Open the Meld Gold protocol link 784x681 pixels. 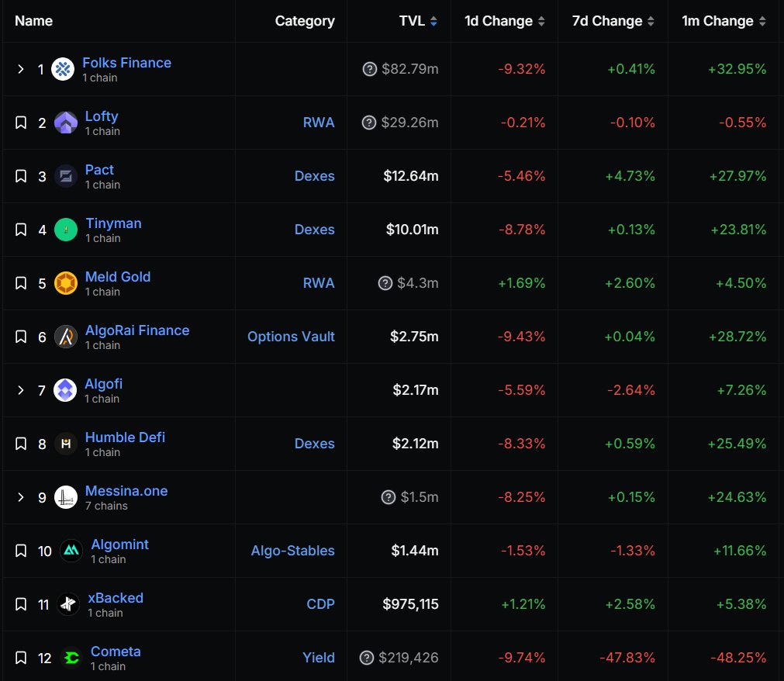[x=118, y=277]
